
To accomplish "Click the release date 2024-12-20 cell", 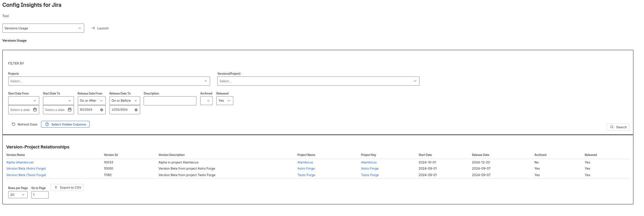I will [x=481, y=162].
